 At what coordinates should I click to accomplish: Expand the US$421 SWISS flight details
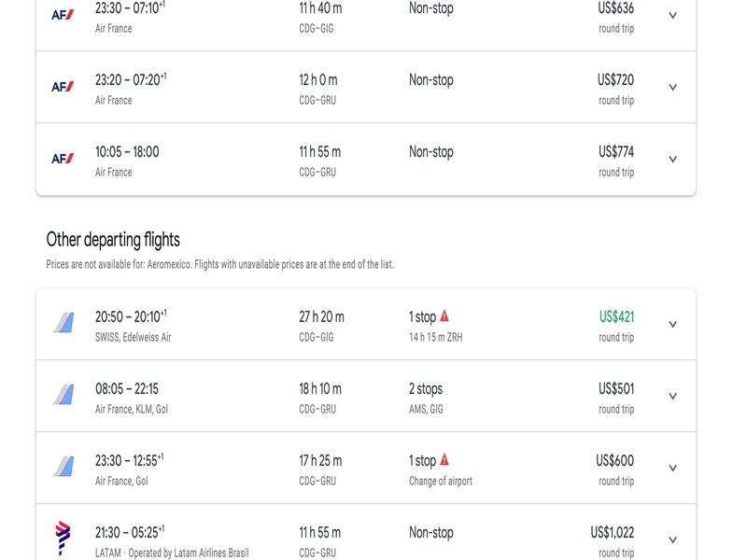[x=672, y=324]
